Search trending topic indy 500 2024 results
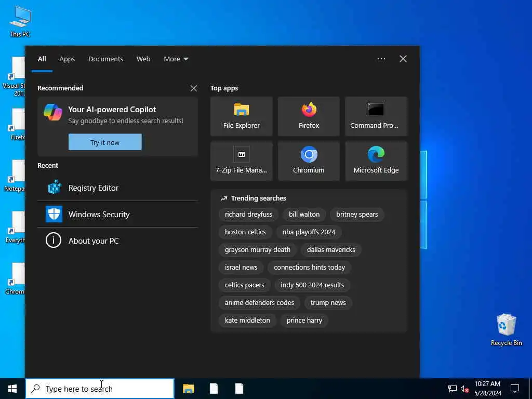The height and width of the screenshot is (399, 532). click(x=312, y=285)
